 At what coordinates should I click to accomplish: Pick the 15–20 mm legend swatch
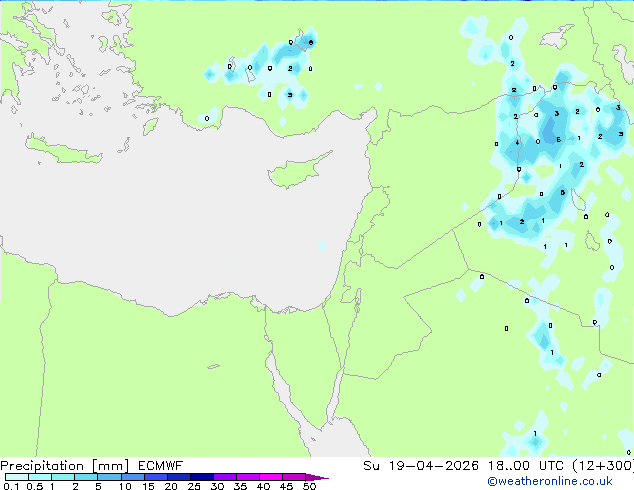tap(155, 477)
